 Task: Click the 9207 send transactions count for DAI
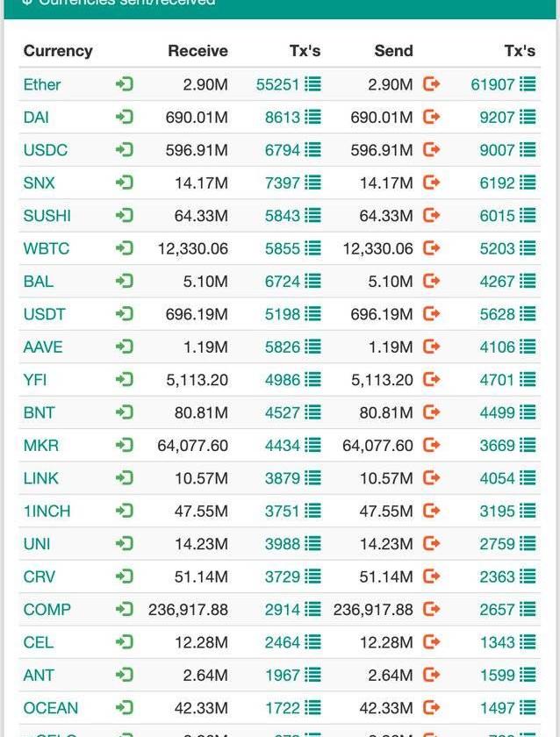click(497, 117)
